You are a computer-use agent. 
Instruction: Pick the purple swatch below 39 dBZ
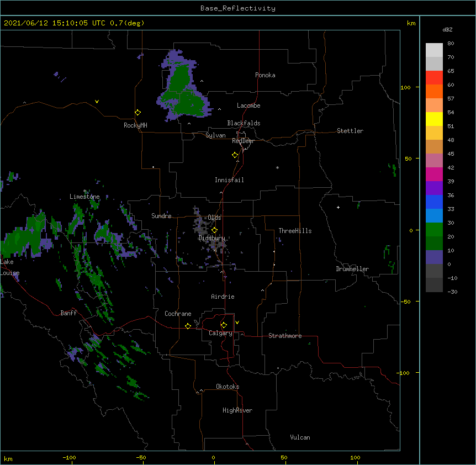434,188
